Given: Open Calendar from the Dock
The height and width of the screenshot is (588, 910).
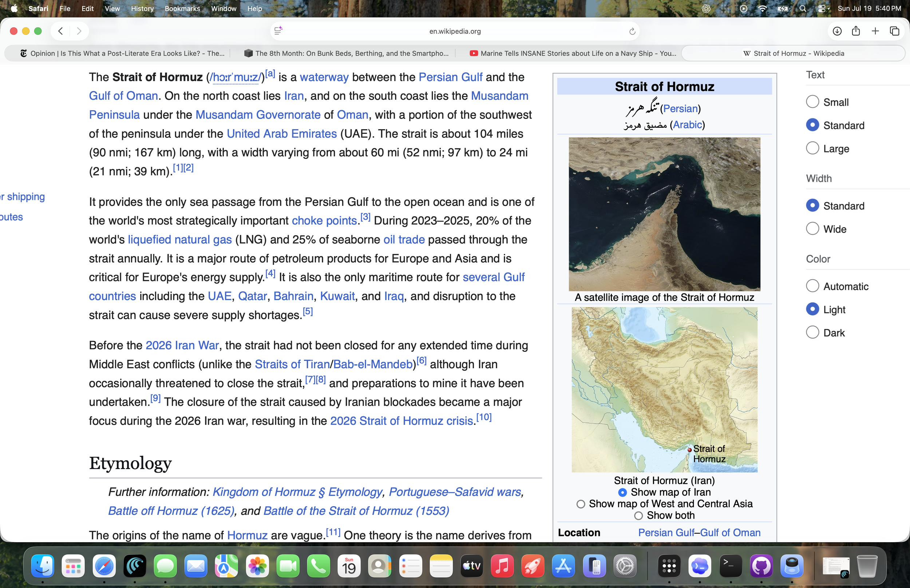Looking at the screenshot, I should 349,566.
